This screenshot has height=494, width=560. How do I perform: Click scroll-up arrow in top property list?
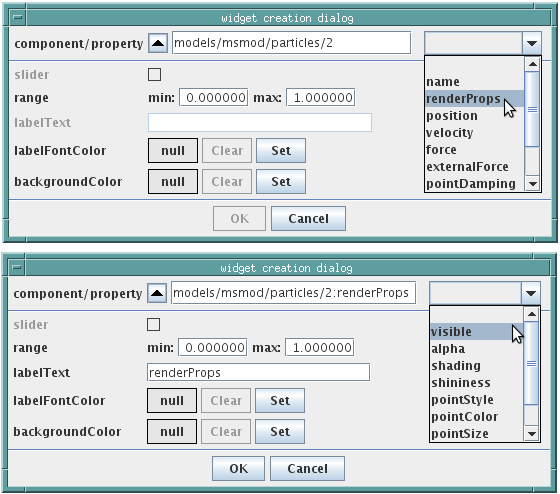pyautogui.click(x=532, y=64)
